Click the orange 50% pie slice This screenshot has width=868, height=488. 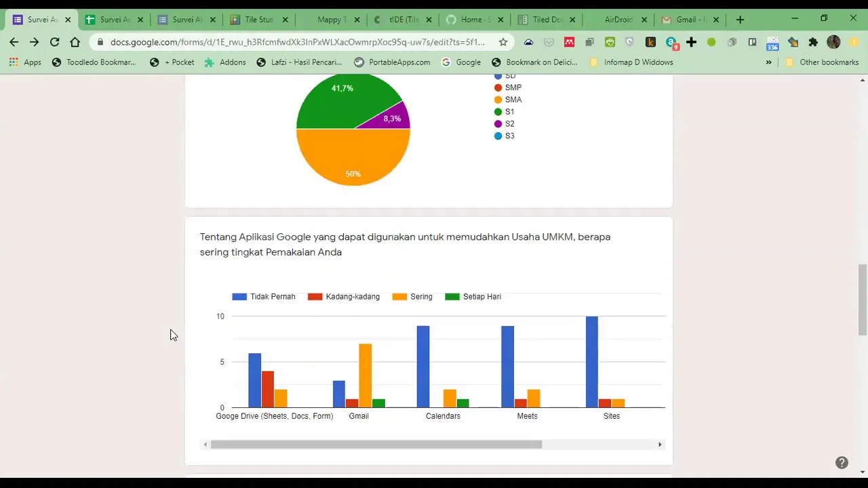(353, 157)
